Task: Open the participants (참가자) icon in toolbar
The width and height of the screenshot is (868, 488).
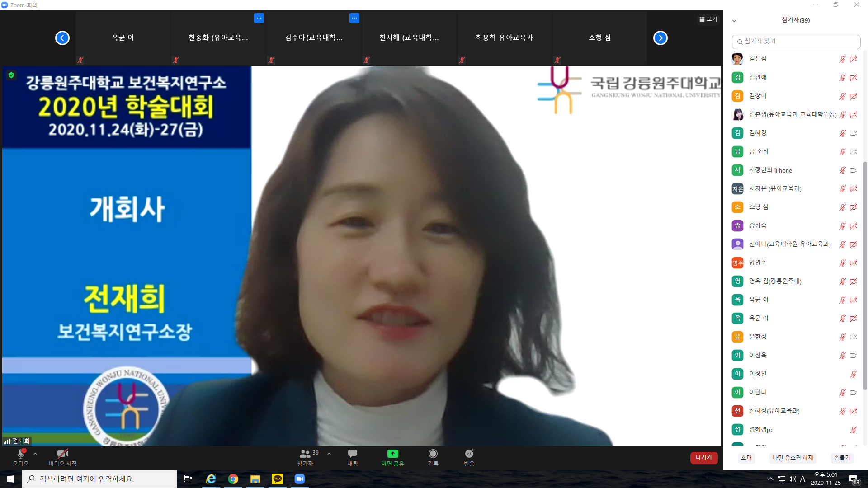Action: pyautogui.click(x=305, y=454)
